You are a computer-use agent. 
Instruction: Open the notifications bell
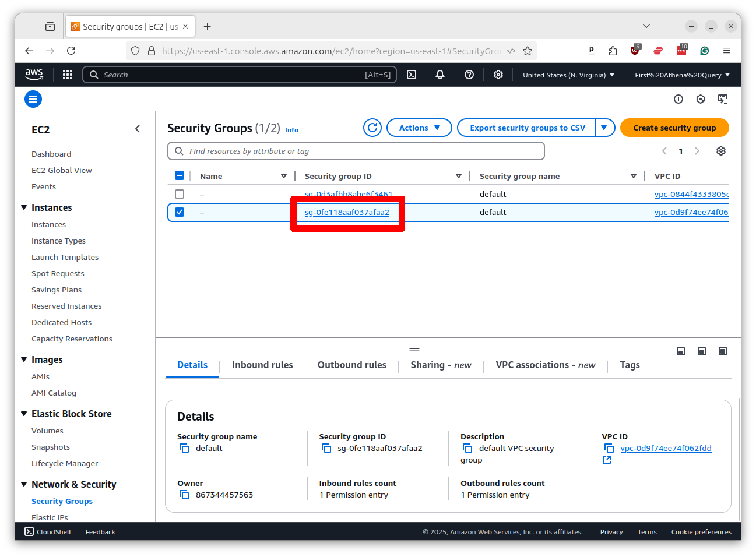[x=439, y=75]
